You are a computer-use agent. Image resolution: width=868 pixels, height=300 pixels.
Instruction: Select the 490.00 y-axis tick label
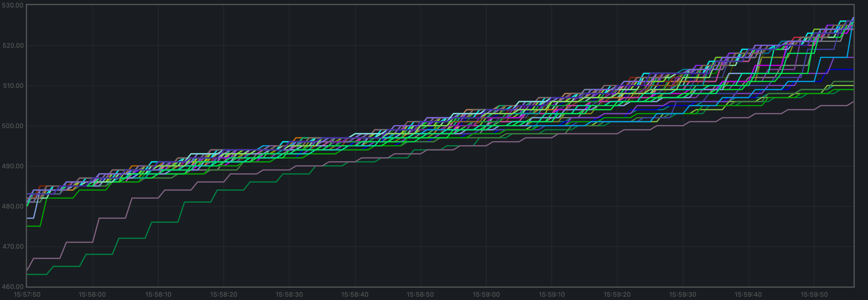pos(13,166)
